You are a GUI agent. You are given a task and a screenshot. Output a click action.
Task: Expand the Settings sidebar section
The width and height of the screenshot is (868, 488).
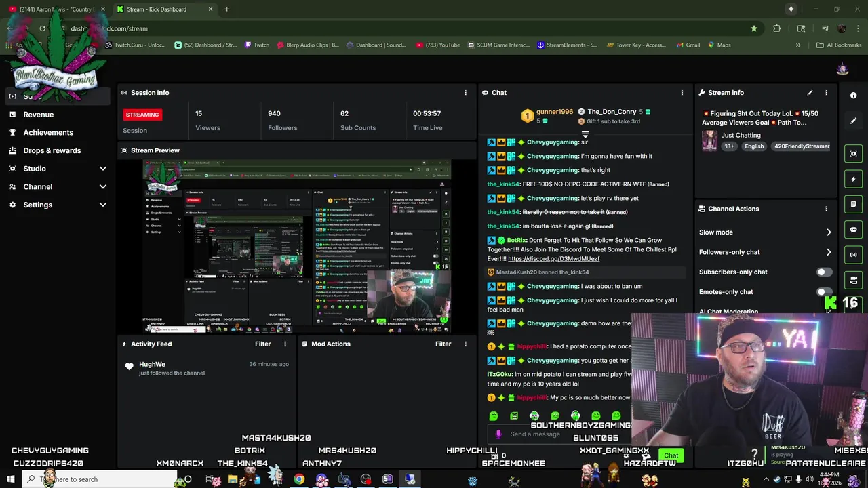point(103,205)
